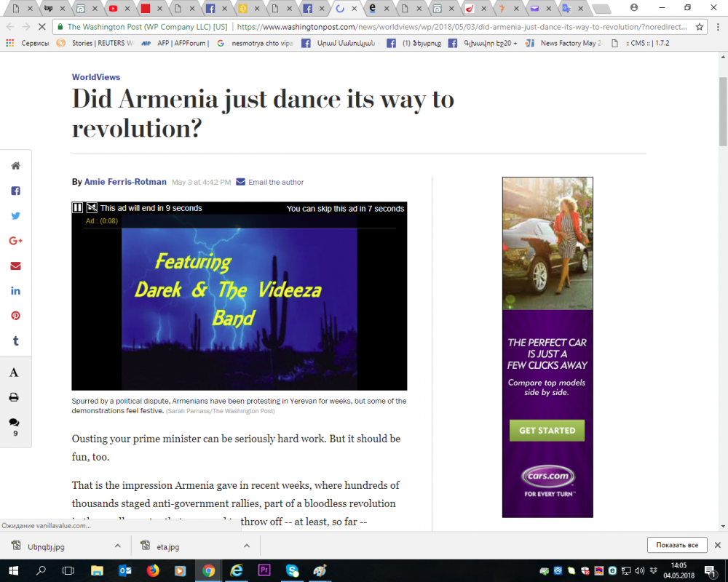Open Skype from the taskbar
Image resolution: width=728 pixels, height=582 pixels.
point(292,570)
